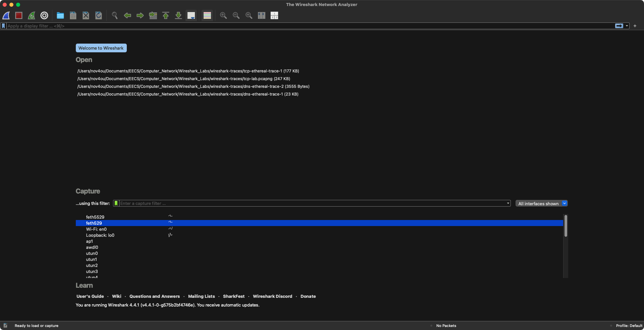Select the Wi-Fi: en0 interface
Viewport: 644px width, 330px height.
(96, 229)
